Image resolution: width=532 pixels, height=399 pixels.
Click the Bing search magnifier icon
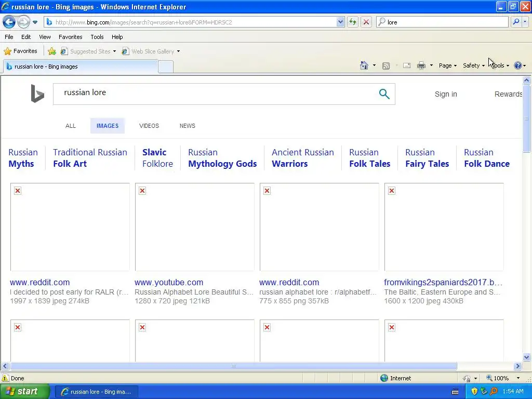coord(384,94)
